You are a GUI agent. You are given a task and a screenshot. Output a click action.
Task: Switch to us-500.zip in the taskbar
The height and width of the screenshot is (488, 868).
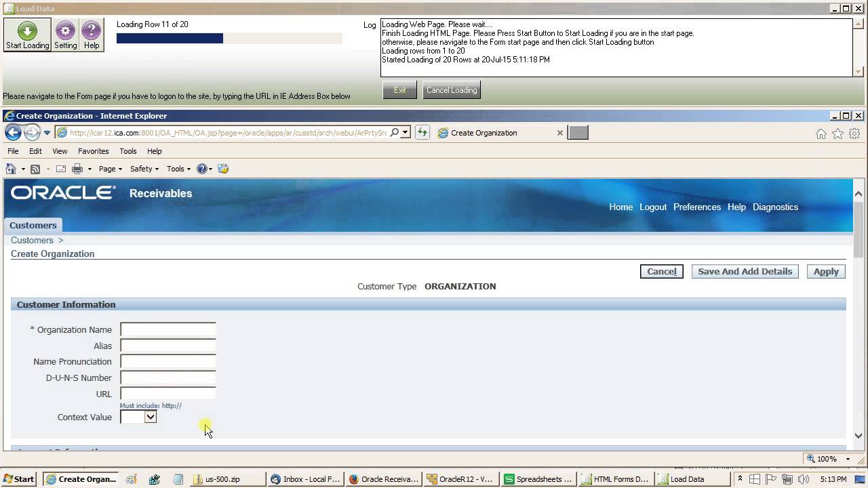pyautogui.click(x=227, y=479)
